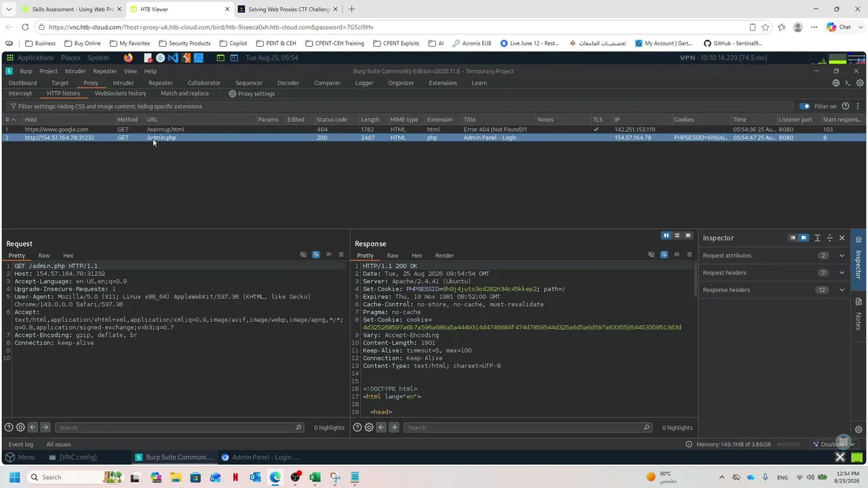Go to next match in Response search
This screenshot has height=488, width=868.
tap(393, 428)
